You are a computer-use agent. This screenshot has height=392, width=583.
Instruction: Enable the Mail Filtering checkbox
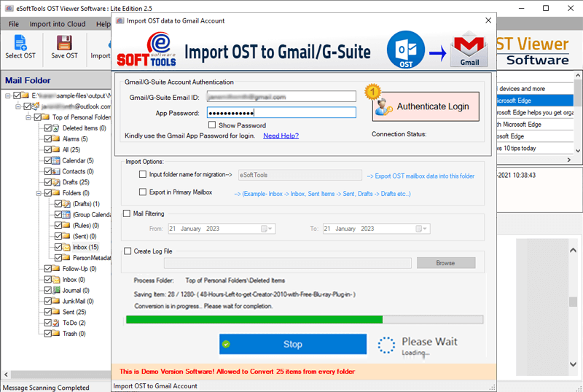(126, 213)
